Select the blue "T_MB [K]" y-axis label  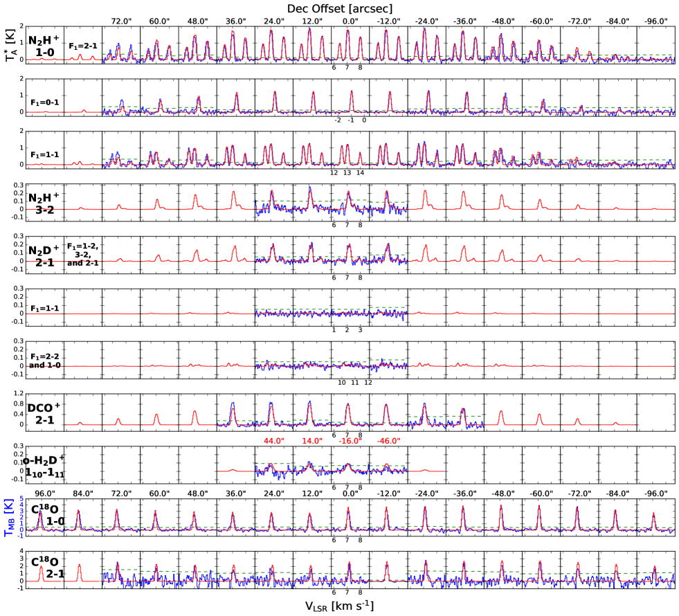click(x=10, y=517)
